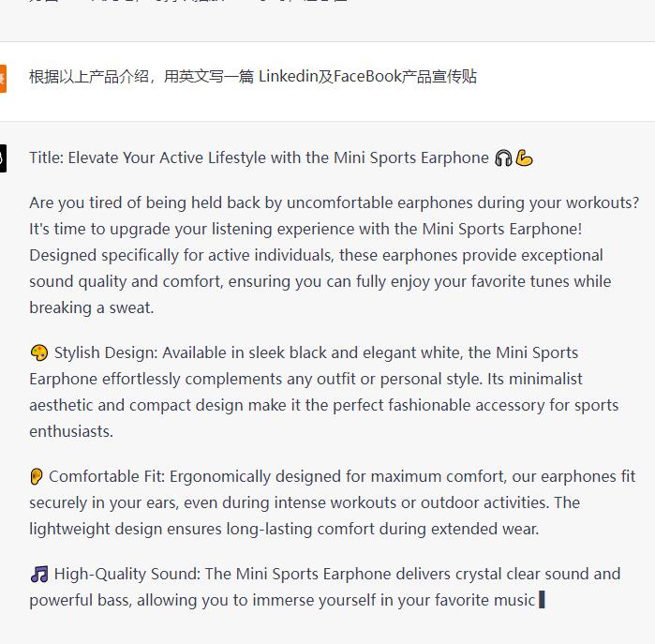Click the Chinese prompt message text

click(x=253, y=77)
